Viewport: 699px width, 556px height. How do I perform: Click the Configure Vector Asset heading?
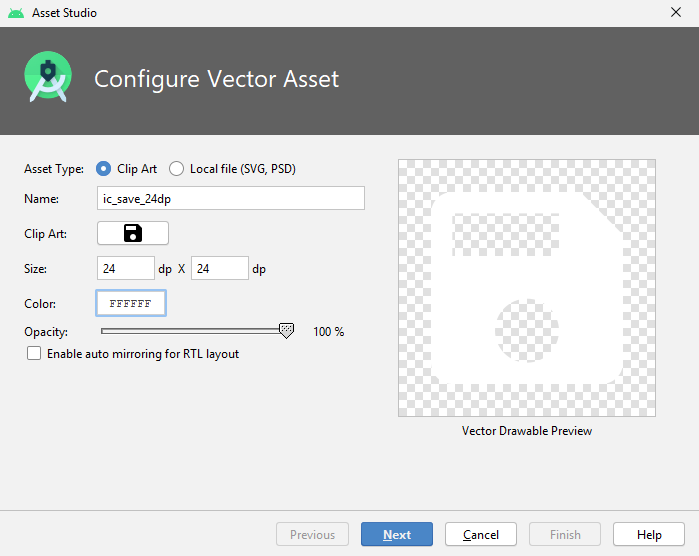(217, 79)
